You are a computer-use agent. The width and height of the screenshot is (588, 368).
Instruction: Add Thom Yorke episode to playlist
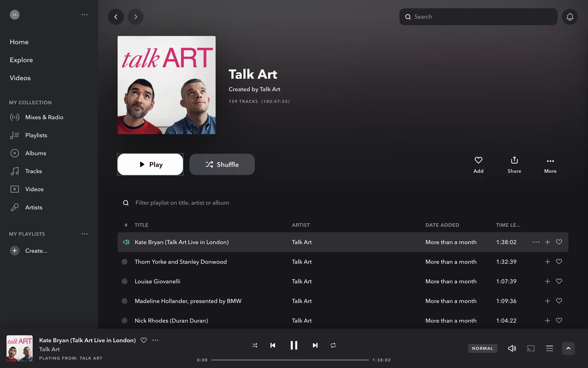point(547,262)
